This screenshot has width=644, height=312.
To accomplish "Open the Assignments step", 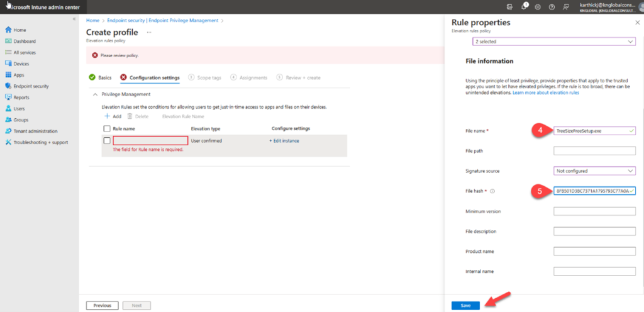I will [249, 77].
